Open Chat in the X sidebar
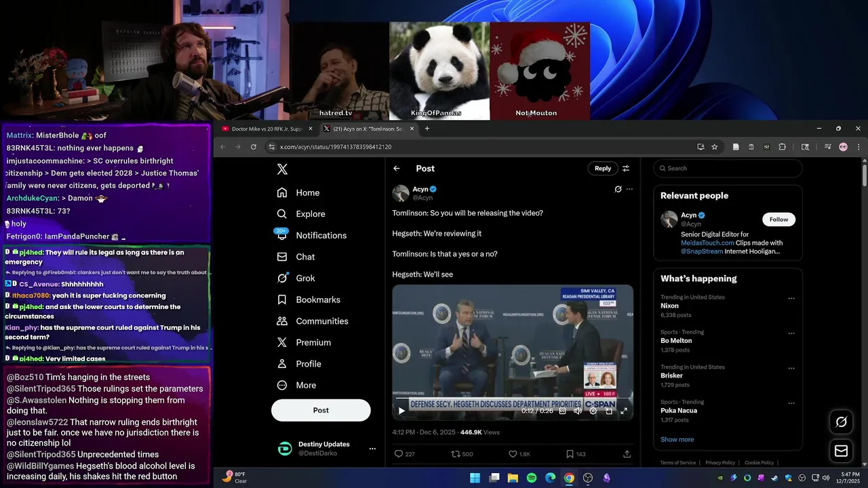 tap(296, 257)
